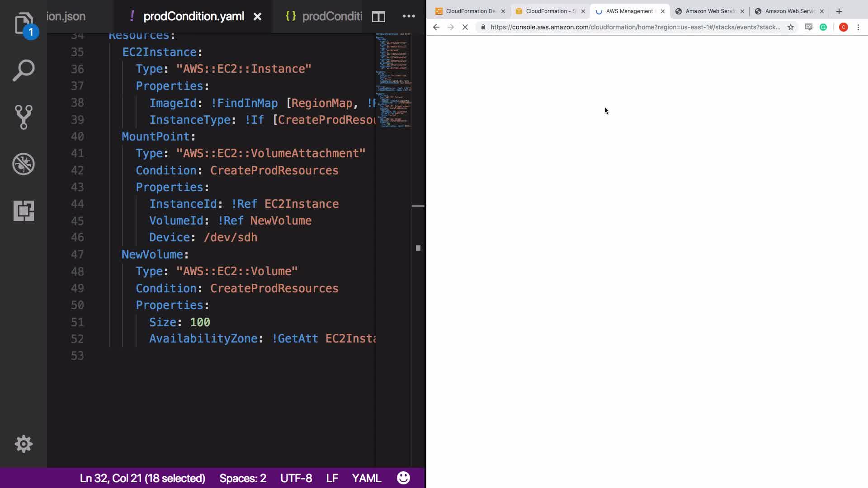Change language mode from YAML
Screen dimensions: 868x488
(366, 478)
